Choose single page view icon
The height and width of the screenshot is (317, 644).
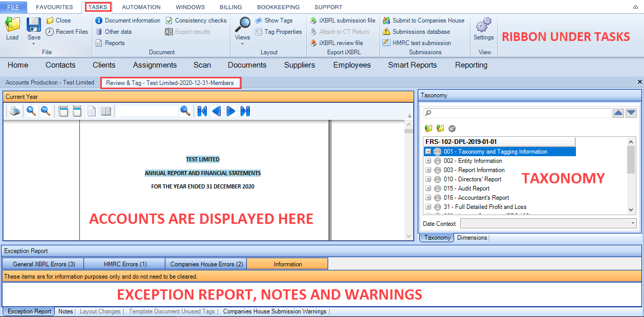click(92, 111)
